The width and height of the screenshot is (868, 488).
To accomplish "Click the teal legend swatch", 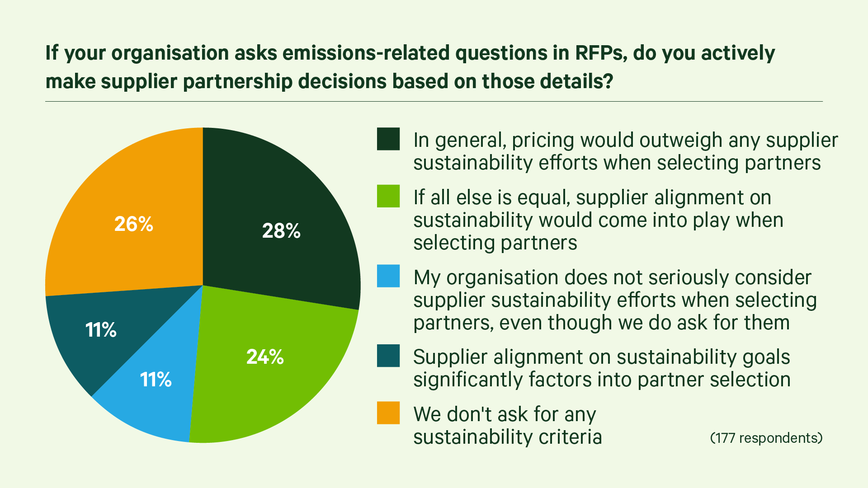I will pos(388,356).
